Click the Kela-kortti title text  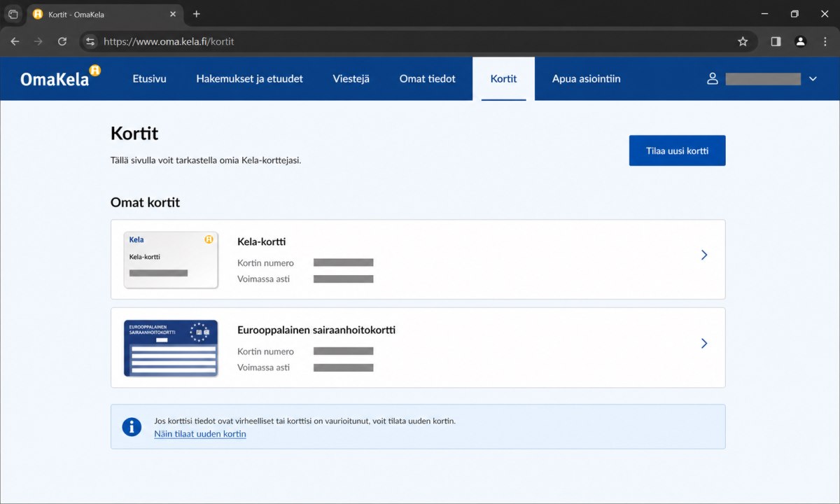click(x=262, y=241)
